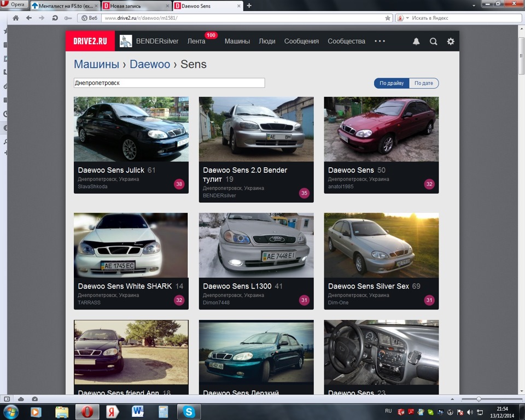Open the red Daewoo Sens photo
This screenshot has height=420, width=525.
point(381,129)
